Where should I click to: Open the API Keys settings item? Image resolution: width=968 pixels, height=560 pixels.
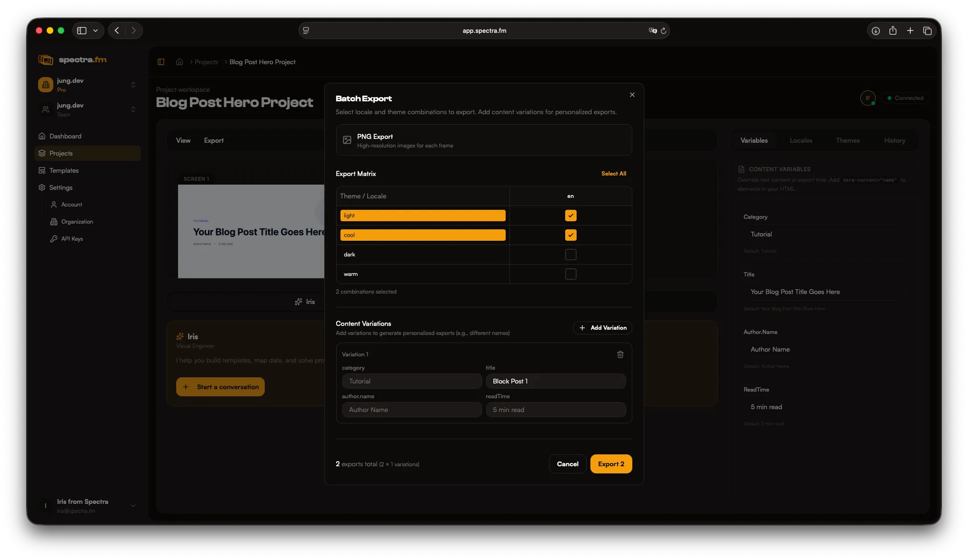[x=71, y=238]
